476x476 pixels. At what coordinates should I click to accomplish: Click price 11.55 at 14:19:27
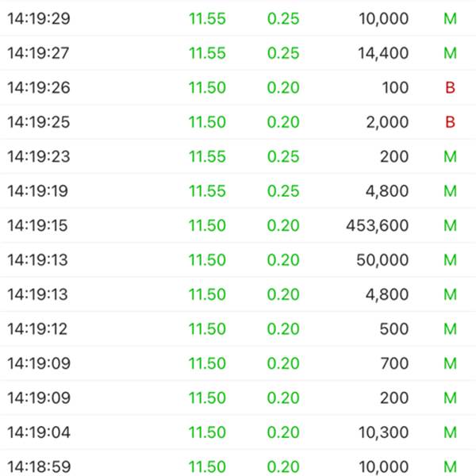point(207,53)
